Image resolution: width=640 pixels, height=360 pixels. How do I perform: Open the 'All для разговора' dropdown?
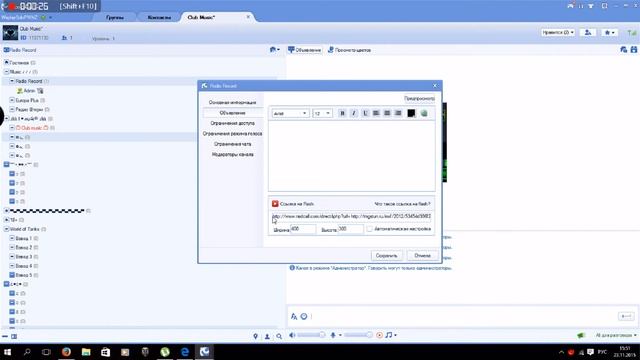click(x=616, y=335)
